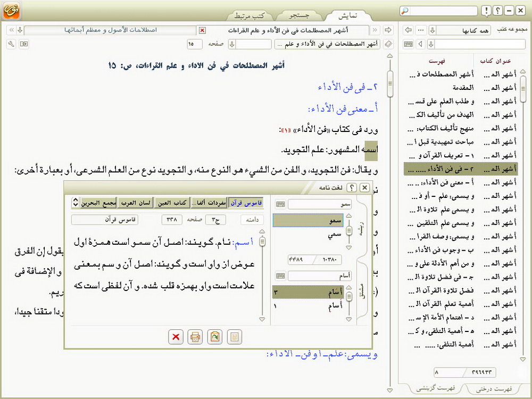
Task: Click the فهرست column header
Action: 437,61
